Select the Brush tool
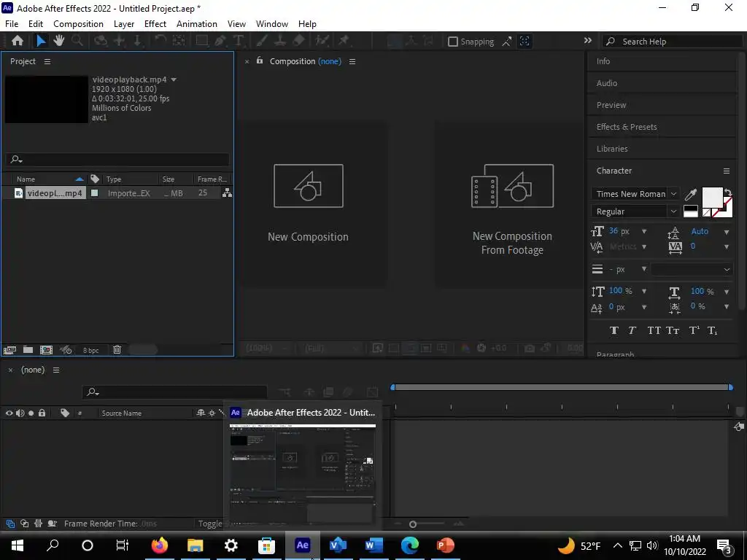This screenshot has height=560, width=747. (x=262, y=41)
